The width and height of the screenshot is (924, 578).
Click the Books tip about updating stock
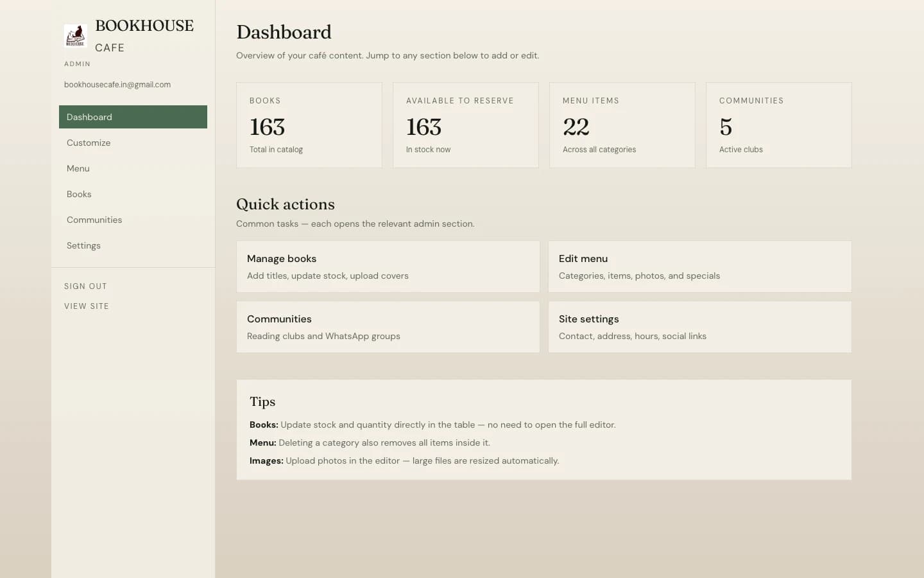[432, 425]
